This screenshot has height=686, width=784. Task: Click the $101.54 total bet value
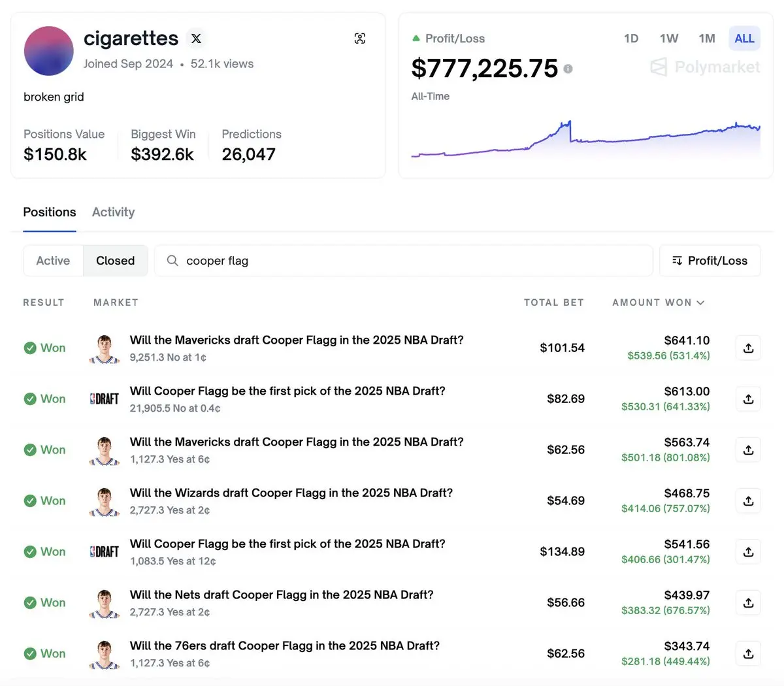click(x=562, y=348)
